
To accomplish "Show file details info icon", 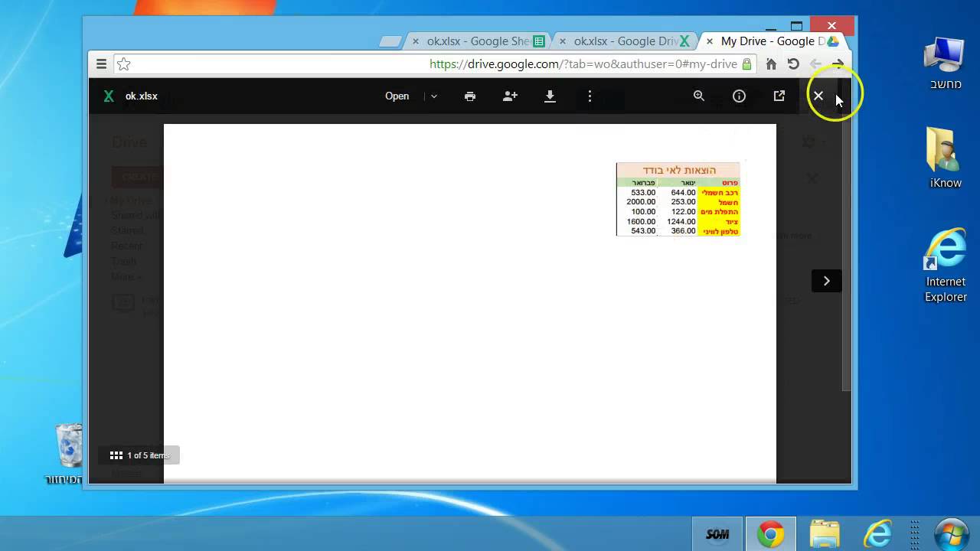I will [739, 96].
